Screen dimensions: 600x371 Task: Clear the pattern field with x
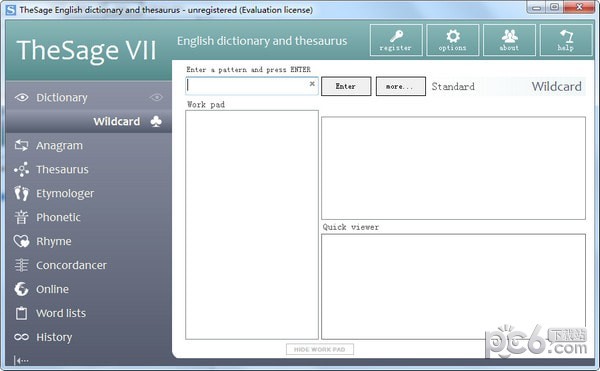(x=312, y=84)
